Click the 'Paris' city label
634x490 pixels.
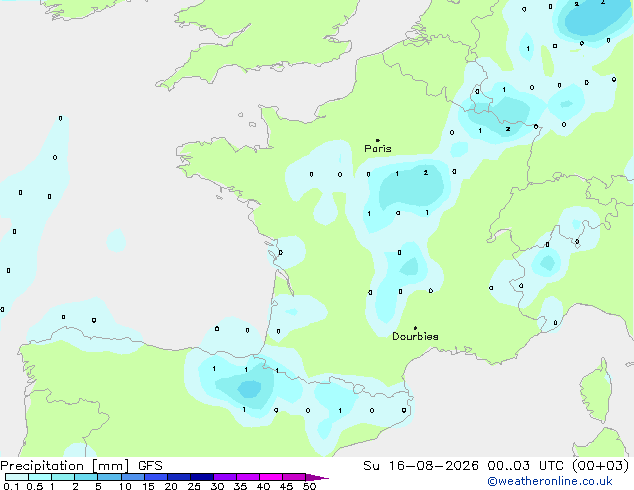pyautogui.click(x=378, y=149)
